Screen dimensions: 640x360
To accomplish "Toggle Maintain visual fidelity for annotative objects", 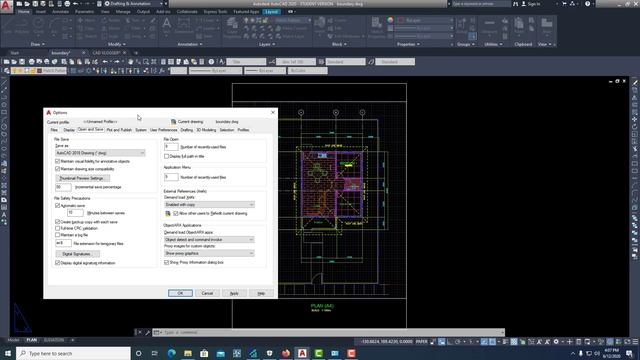I will (58, 162).
